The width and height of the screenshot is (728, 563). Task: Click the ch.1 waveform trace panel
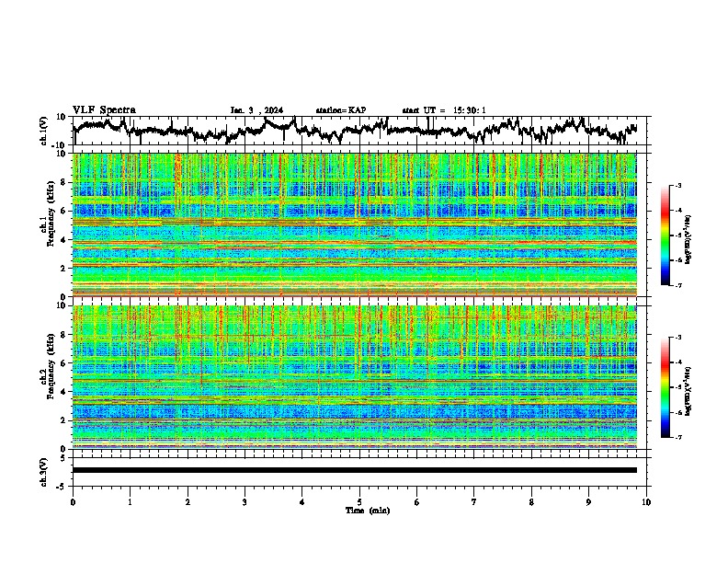click(x=359, y=131)
